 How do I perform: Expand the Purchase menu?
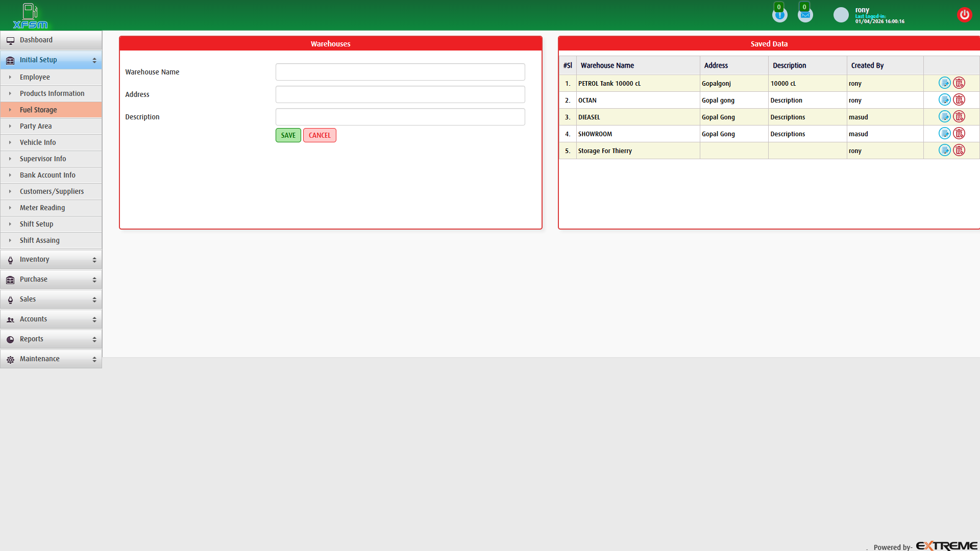(x=51, y=279)
